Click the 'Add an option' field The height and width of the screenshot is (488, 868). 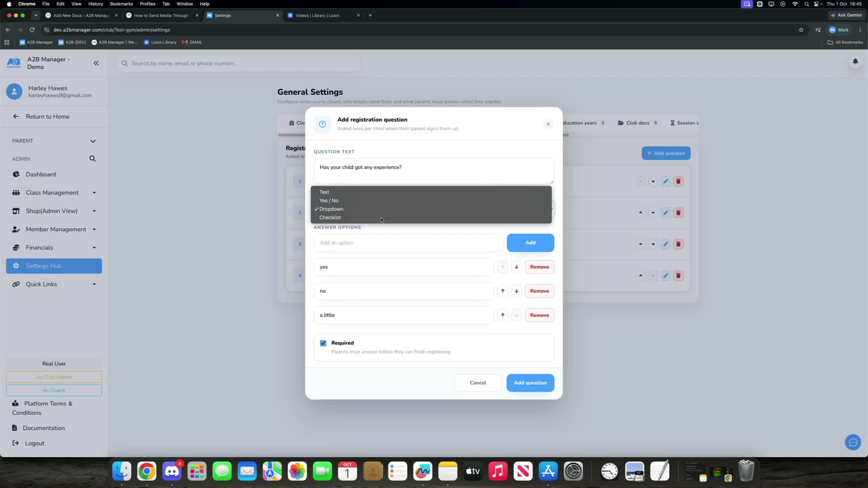click(x=408, y=243)
